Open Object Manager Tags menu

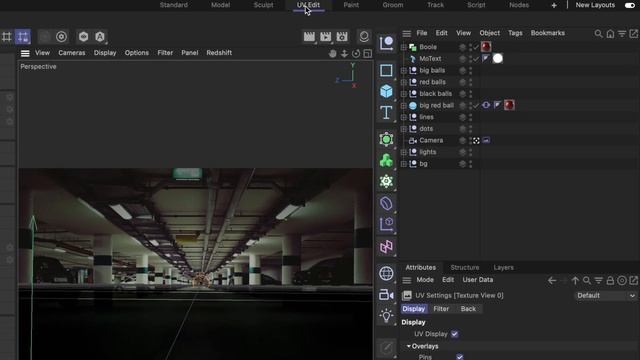[515, 33]
